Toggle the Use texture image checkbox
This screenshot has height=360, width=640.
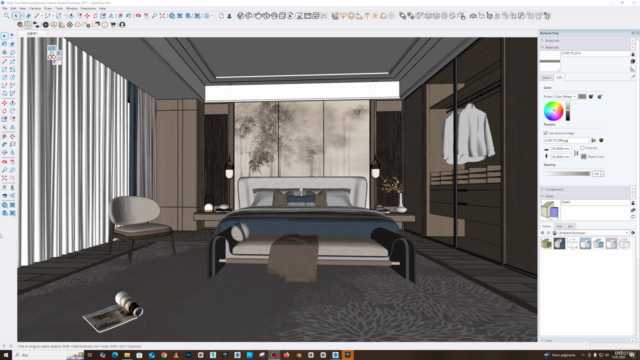pos(545,133)
